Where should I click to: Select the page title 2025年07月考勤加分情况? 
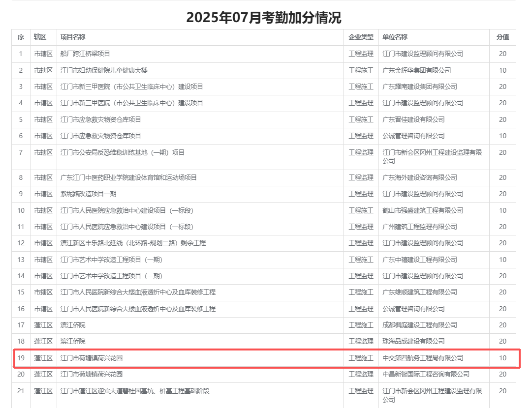(264, 18)
